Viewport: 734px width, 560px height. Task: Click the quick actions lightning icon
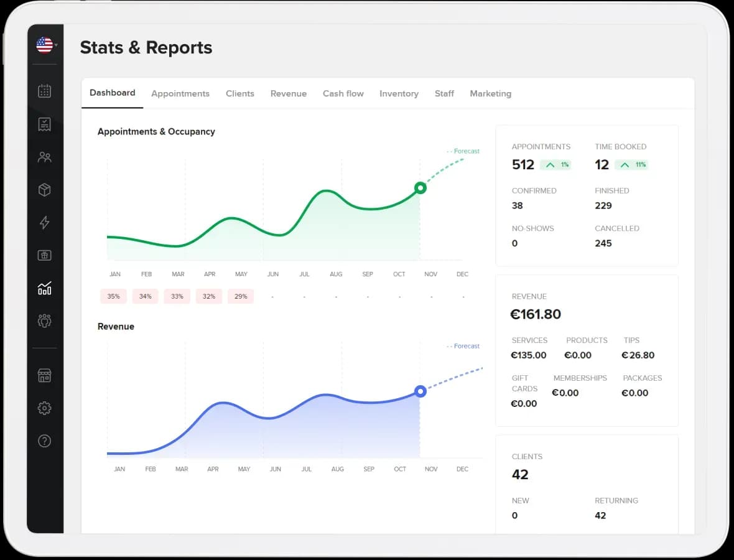[x=44, y=223]
